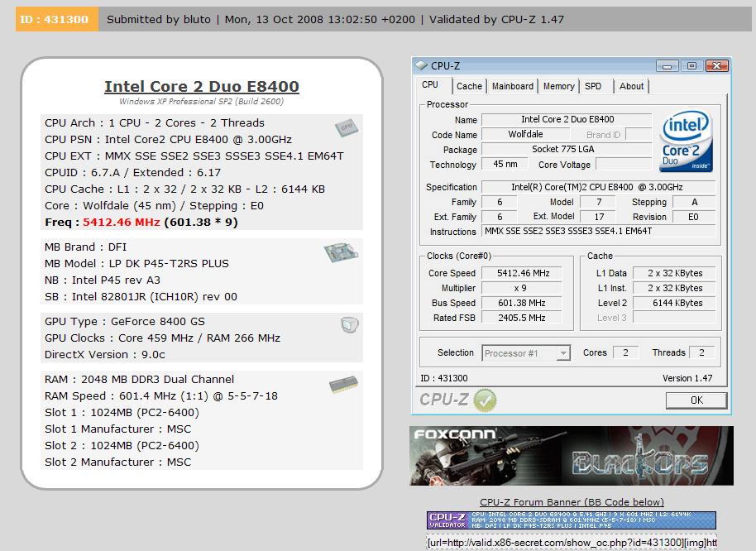Screen dimensions: 756x551
Task: Click the SB Intel 82801JR (ICH10R) line
Action: point(141,297)
